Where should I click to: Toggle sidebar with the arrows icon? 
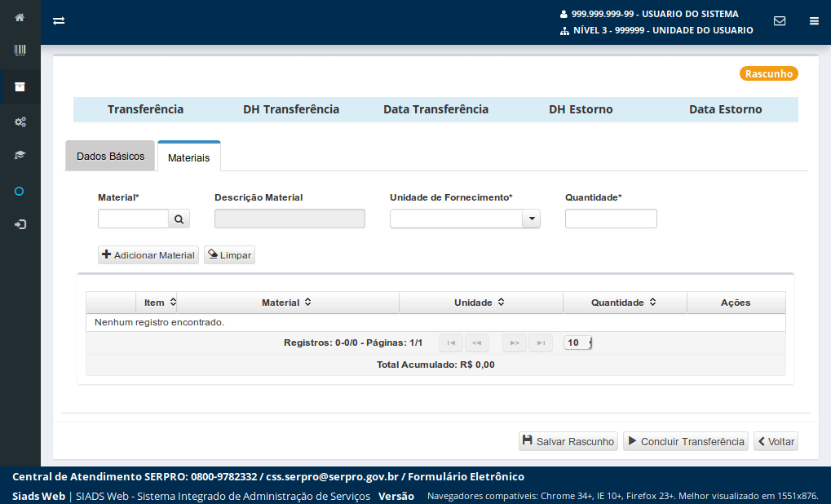[x=59, y=20]
